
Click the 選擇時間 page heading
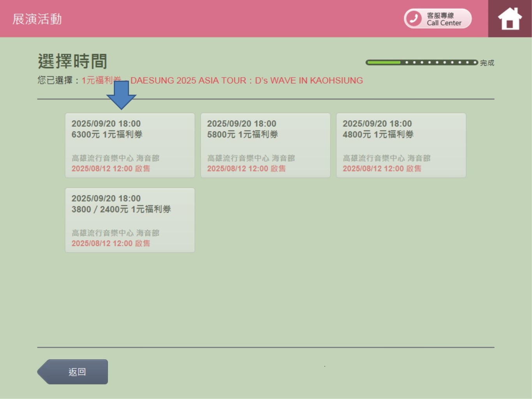[x=72, y=61]
